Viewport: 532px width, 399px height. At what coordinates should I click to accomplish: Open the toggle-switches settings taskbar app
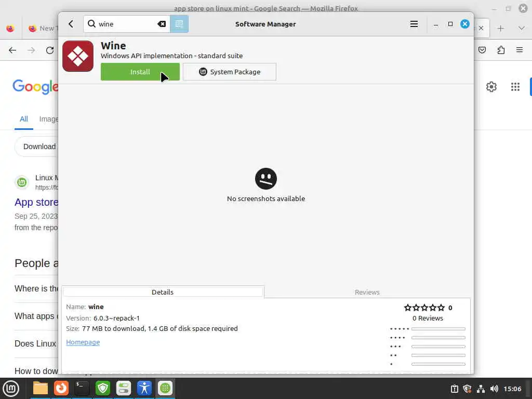(124, 388)
